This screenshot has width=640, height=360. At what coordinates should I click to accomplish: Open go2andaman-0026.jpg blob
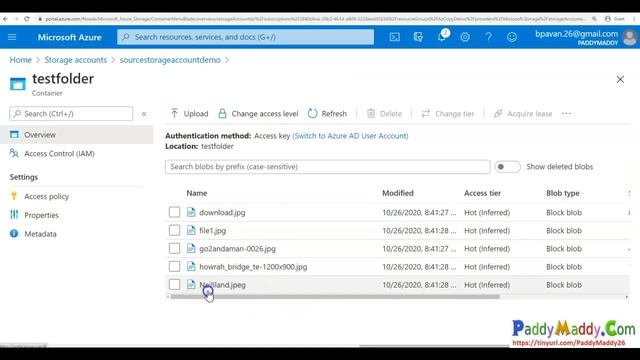click(237, 249)
